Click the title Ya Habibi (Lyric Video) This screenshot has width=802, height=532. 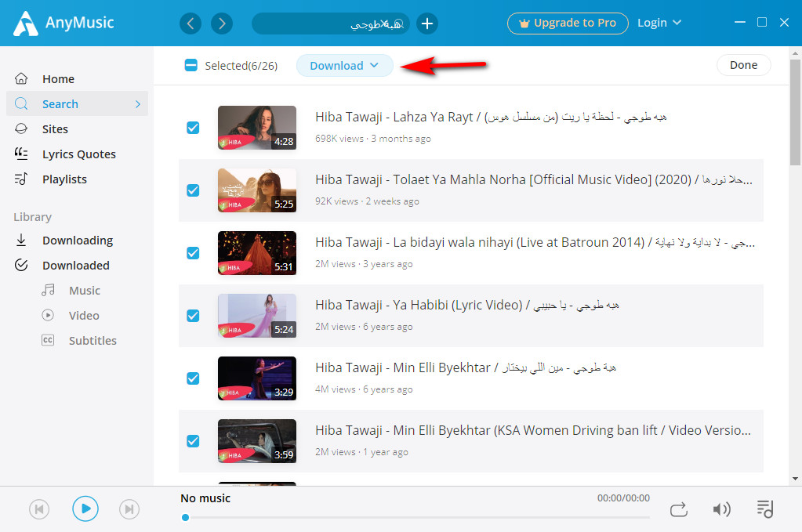pos(467,305)
